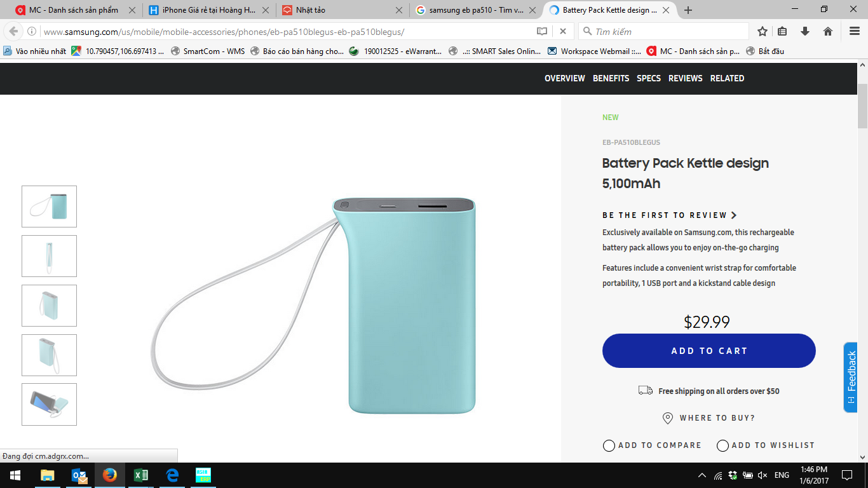Click the page vertical scrollbar thumb
The width and height of the screenshot is (868, 488).
pyautogui.click(x=862, y=105)
